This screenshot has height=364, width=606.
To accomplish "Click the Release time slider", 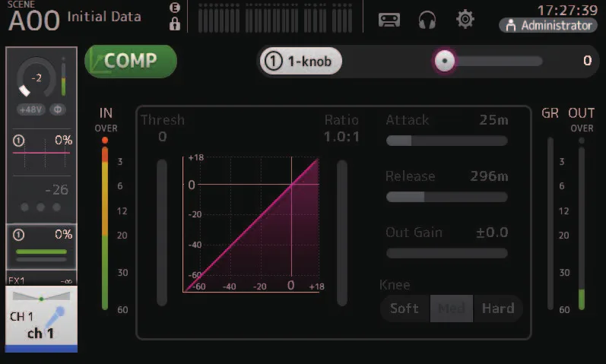I will pos(447,197).
